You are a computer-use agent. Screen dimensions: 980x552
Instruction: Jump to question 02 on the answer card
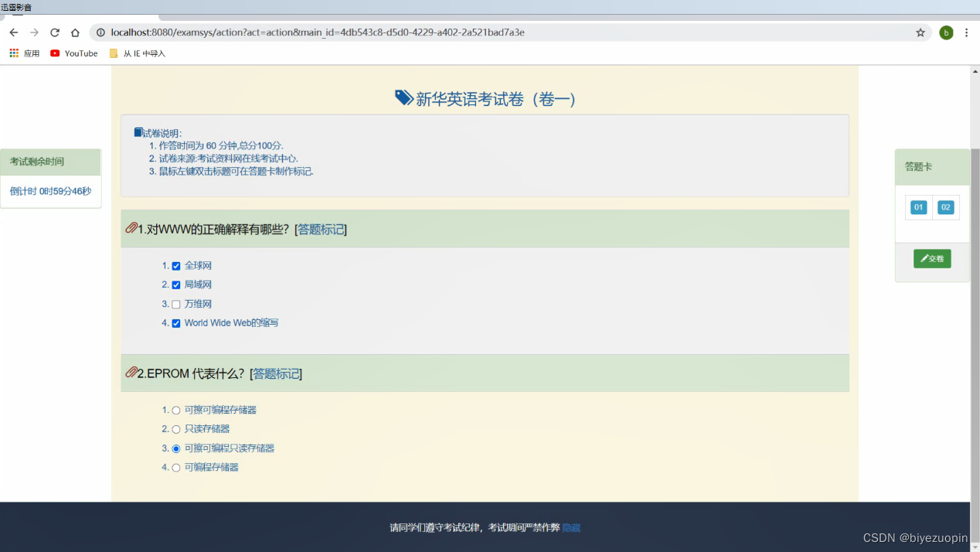(x=945, y=207)
